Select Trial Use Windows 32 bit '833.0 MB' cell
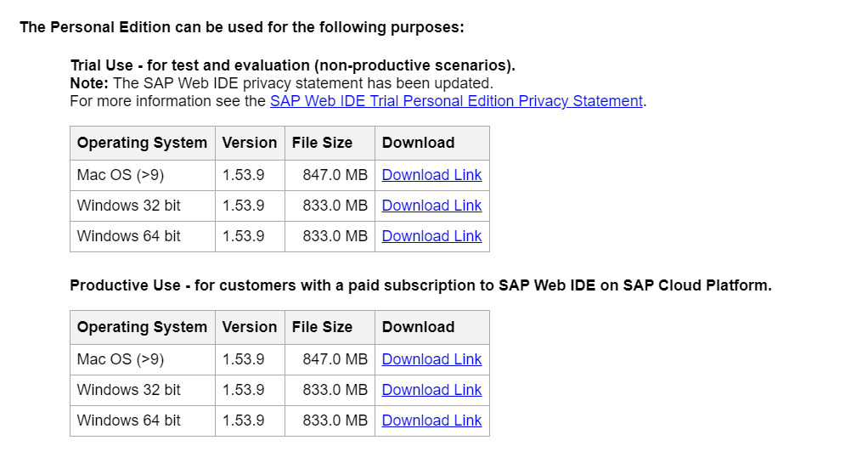Screen dimensions: 868x457 (330, 206)
